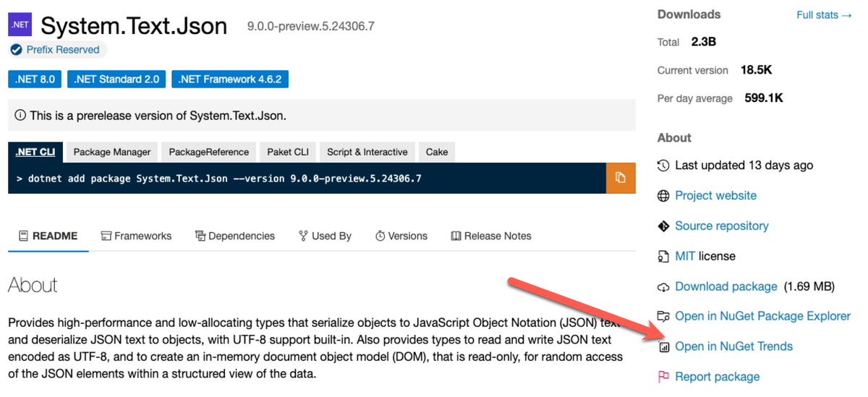Click the folder icon beside NuGet Package Explorer
The width and height of the screenshot is (868, 397).
(663, 317)
